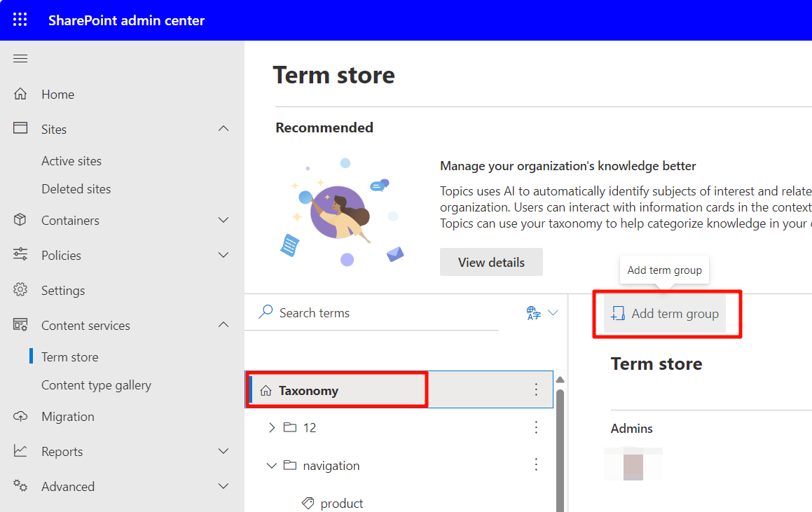Image resolution: width=812 pixels, height=512 pixels.
Task: Expand the Reports section chevron
Action: (x=223, y=451)
